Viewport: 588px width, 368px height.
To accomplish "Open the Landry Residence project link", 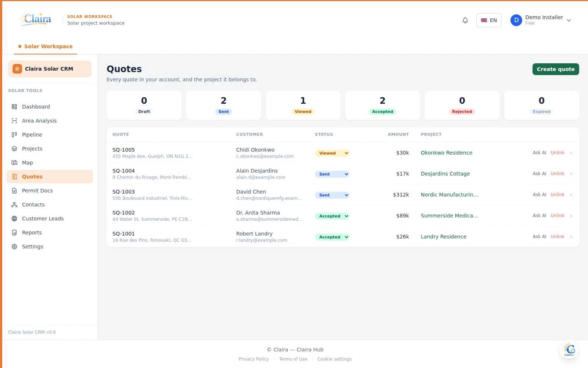I will point(444,237).
